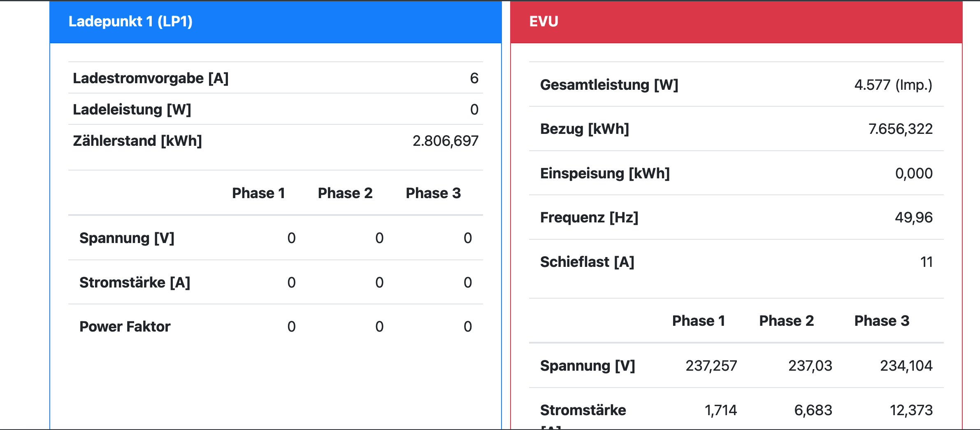Click the Frequenz value 49,96
This screenshot has width=980, height=430.
tap(913, 217)
